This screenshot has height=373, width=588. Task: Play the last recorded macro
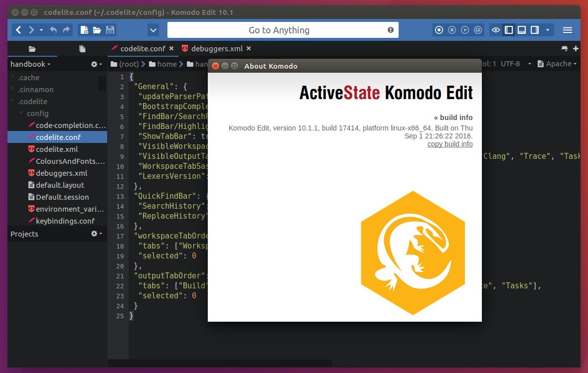(464, 30)
